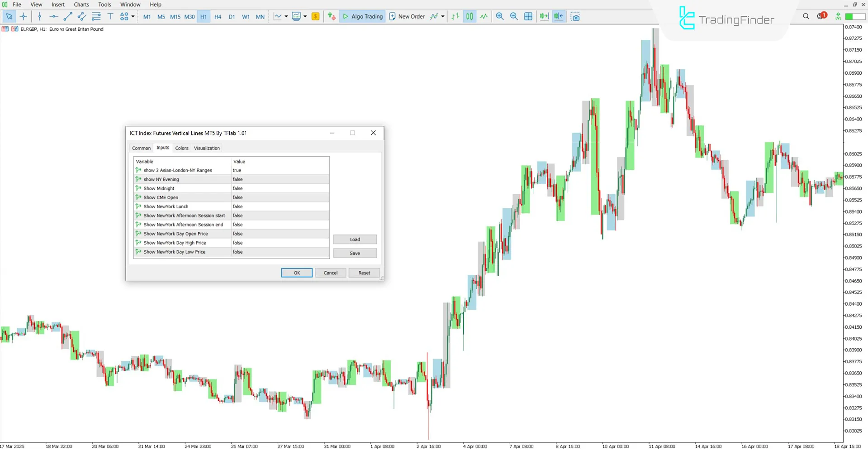Select the Crosshair tool

click(x=23, y=16)
